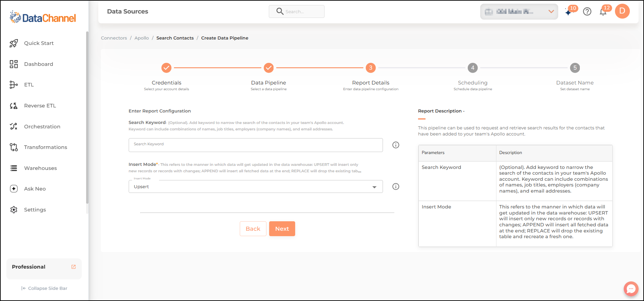Open the DataChannel logo home link
This screenshot has width=644, height=301.
click(43, 17)
